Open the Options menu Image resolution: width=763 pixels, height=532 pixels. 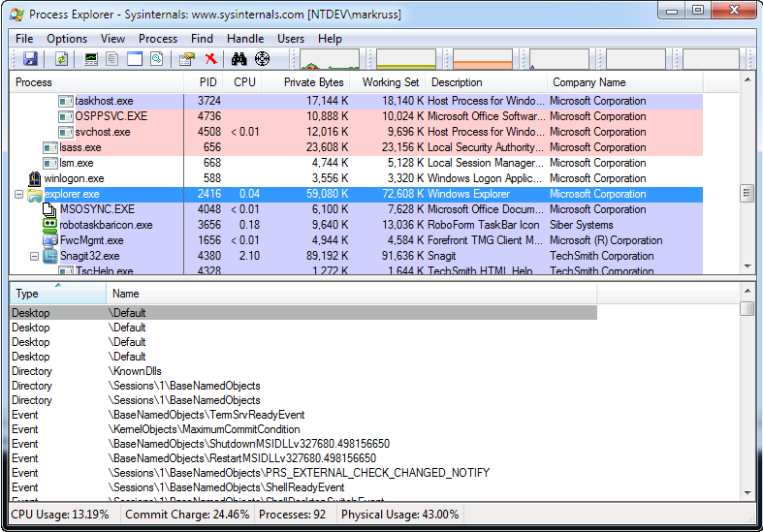coord(67,39)
